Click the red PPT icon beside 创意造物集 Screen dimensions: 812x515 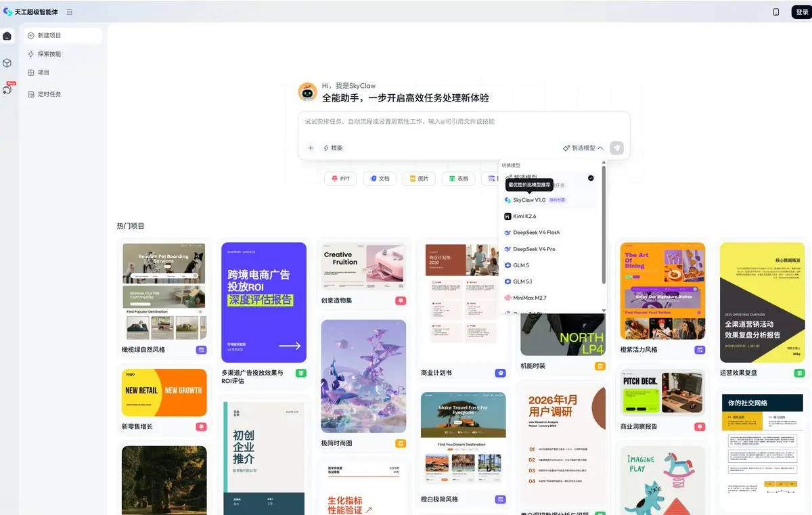click(x=401, y=301)
